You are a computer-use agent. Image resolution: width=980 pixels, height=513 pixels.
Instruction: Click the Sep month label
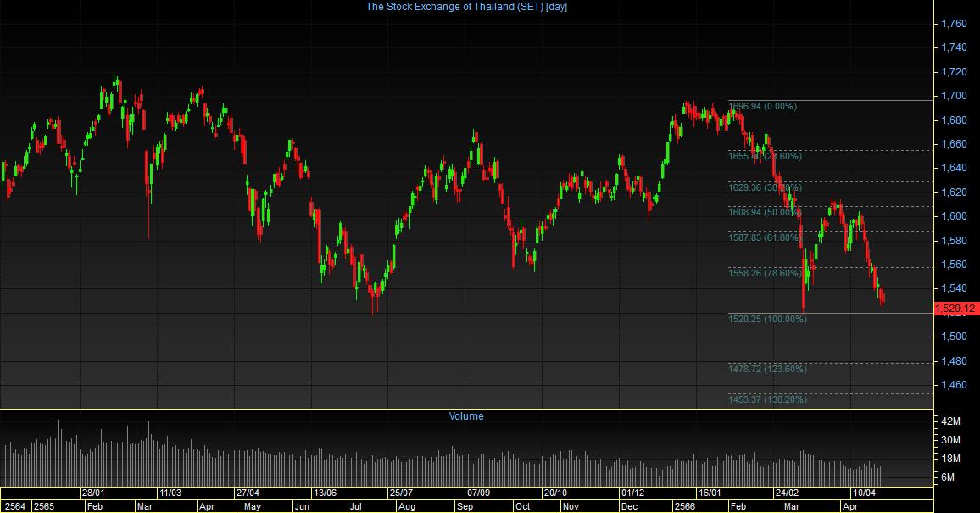[x=465, y=507]
